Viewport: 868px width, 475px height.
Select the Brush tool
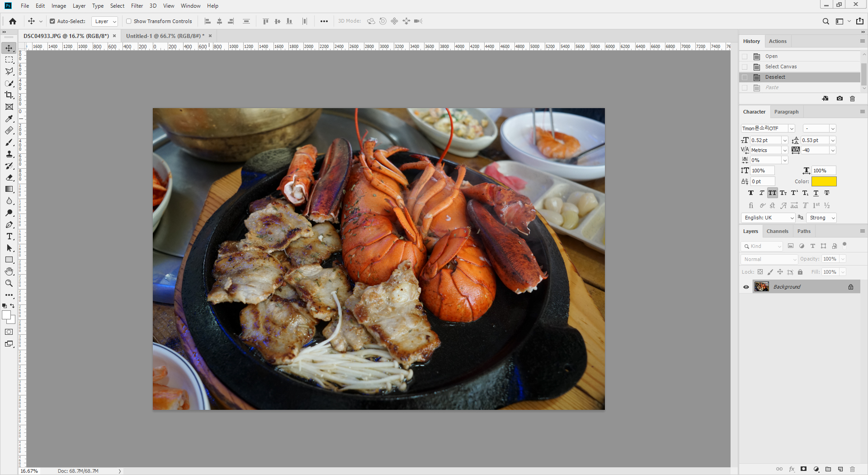click(9, 142)
